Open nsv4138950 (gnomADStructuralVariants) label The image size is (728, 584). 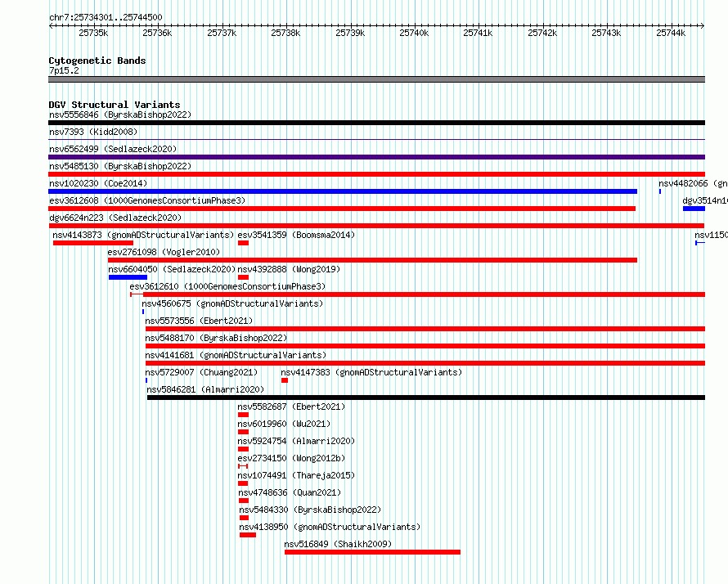pyautogui.click(x=330, y=527)
